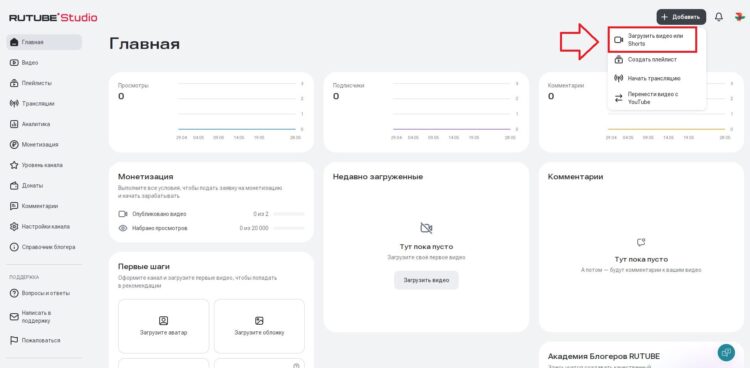Click the star icon for Уровень канала
The width and height of the screenshot is (750, 368).
(14, 165)
